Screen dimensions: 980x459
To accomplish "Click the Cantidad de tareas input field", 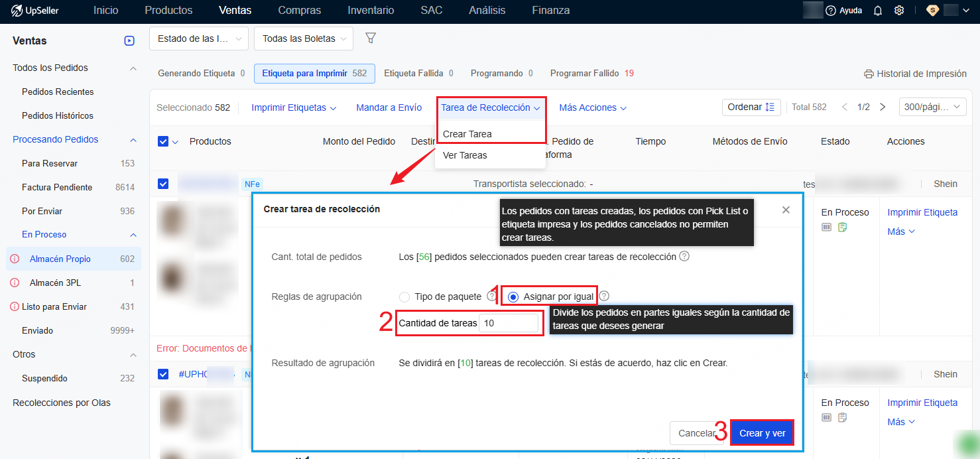I will [508, 323].
